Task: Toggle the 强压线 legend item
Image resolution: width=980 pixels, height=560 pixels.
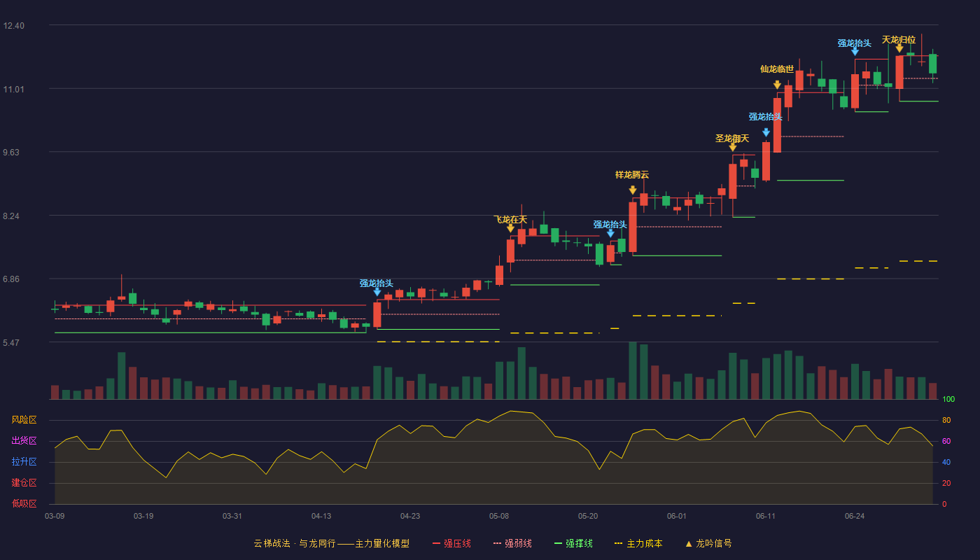Action: tap(451, 543)
